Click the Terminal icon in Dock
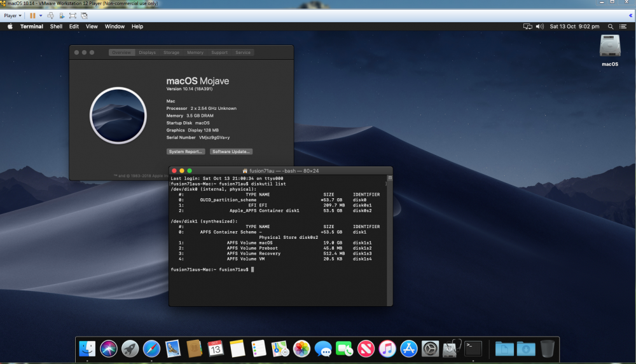Image resolution: width=636 pixels, height=364 pixels. (473, 349)
